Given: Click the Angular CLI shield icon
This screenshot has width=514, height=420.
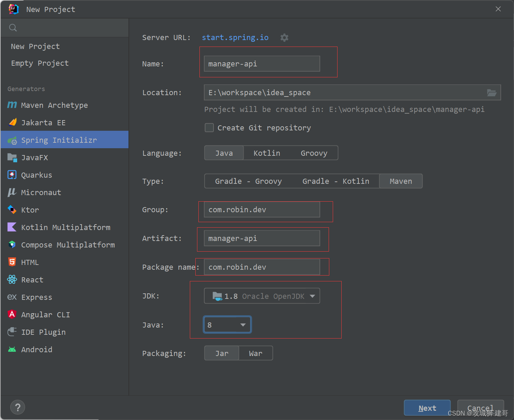Looking at the screenshot, I should [12, 314].
